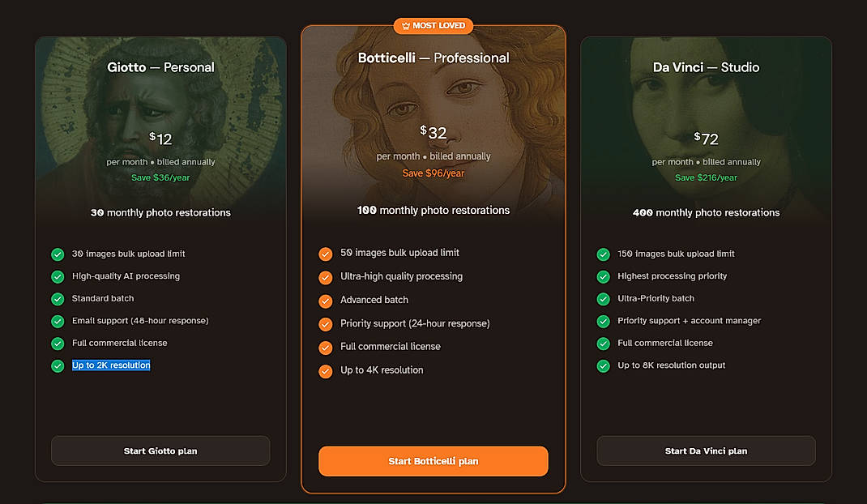Image resolution: width=867 pixels, height=504 pixels.
Task: Click Da Vinci's Full commercial license checkmark
Action: 603,344
